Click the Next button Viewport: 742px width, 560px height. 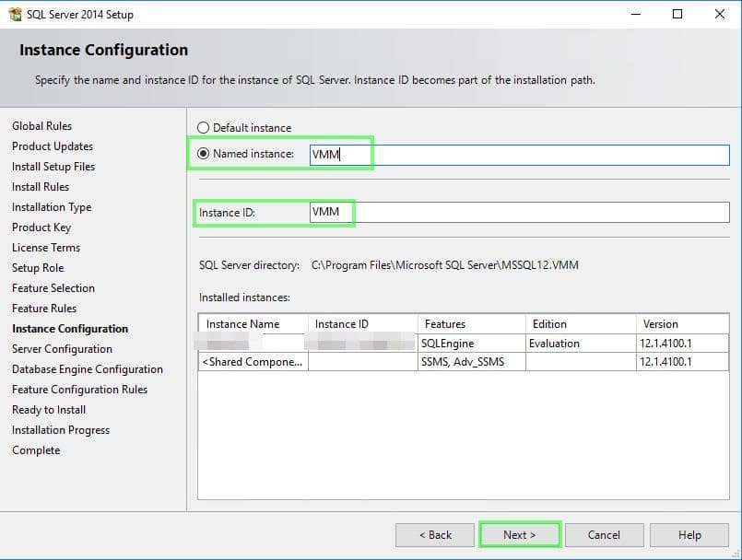click(520, 535)
